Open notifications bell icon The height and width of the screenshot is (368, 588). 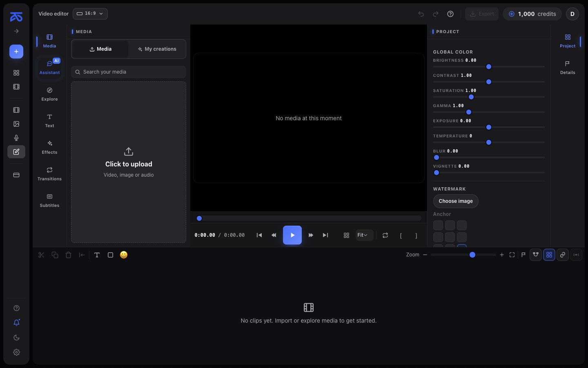pyautogui.click(x=16, y=323)
